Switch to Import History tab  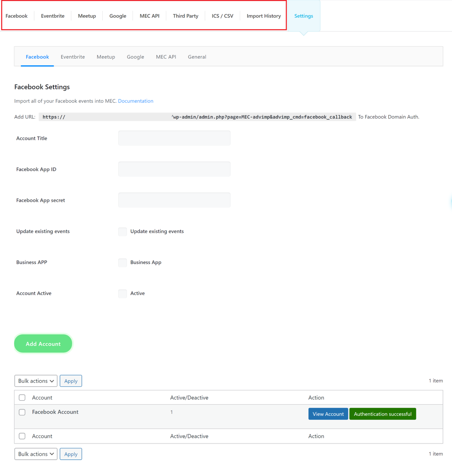coord(264,16)
